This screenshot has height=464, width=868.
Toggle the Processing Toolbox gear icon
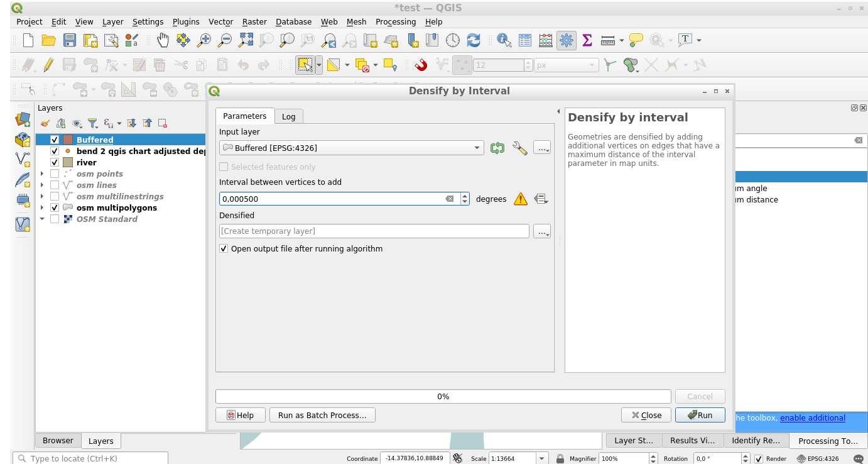point(567,40)
